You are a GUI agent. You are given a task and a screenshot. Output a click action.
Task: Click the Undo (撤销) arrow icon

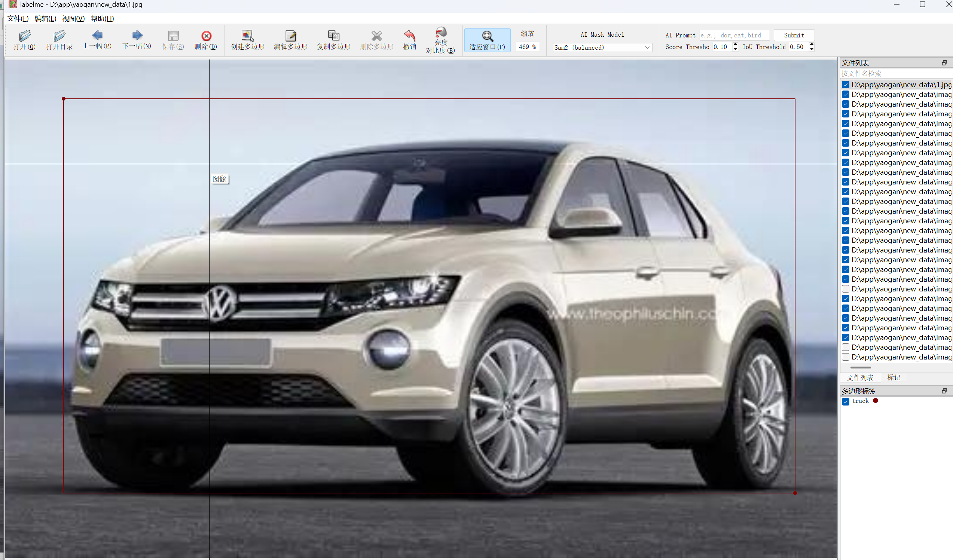409,36
